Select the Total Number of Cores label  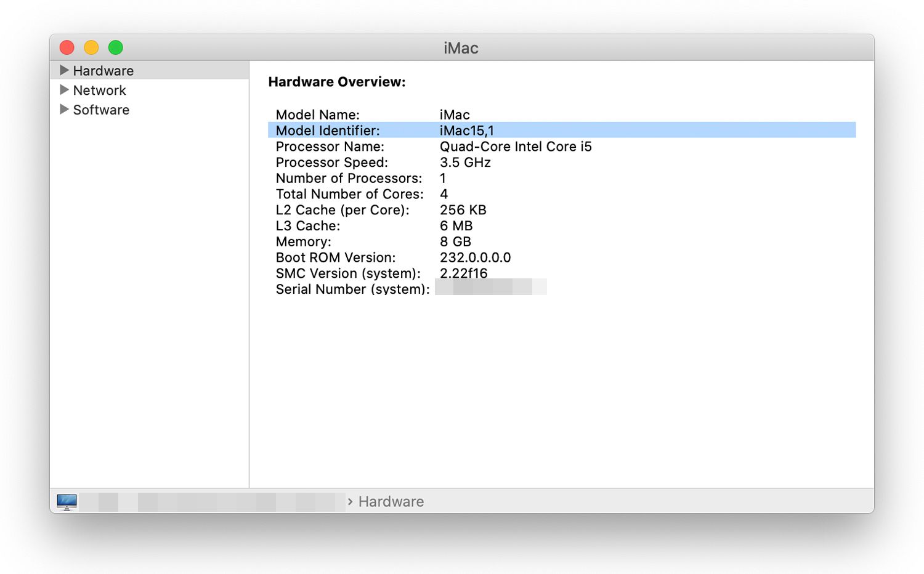point(349,195)
